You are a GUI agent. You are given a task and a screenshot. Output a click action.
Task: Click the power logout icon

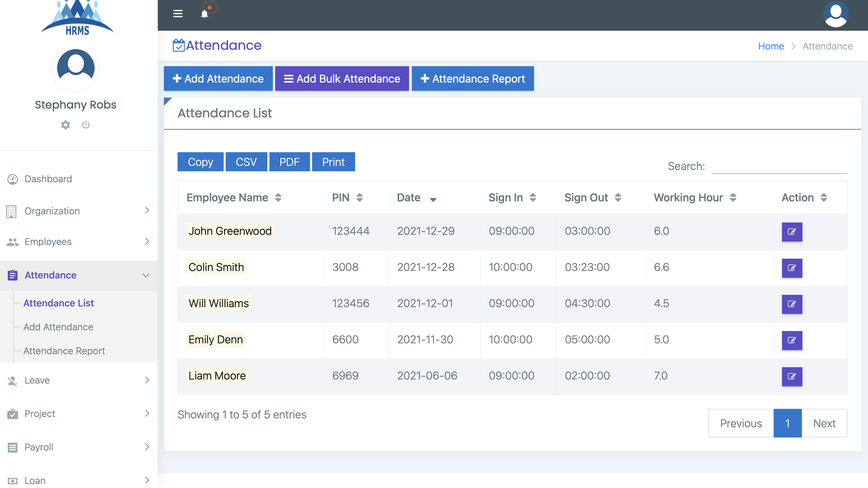(x=86, y=125)
